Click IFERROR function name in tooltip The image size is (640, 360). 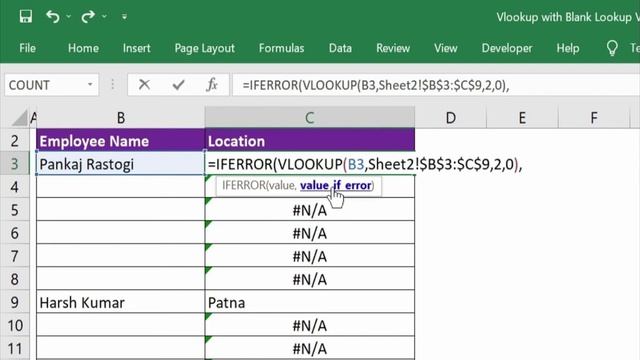tap(244, 185)
